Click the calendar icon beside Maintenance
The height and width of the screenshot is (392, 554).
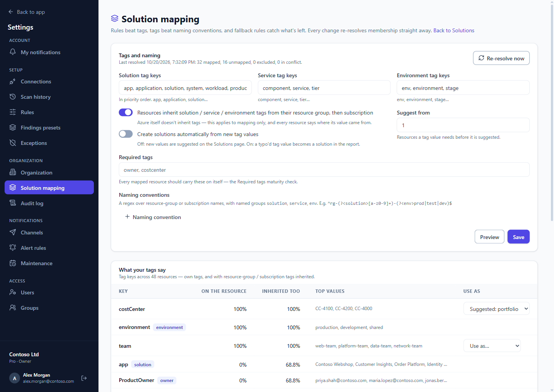[13, 263]
